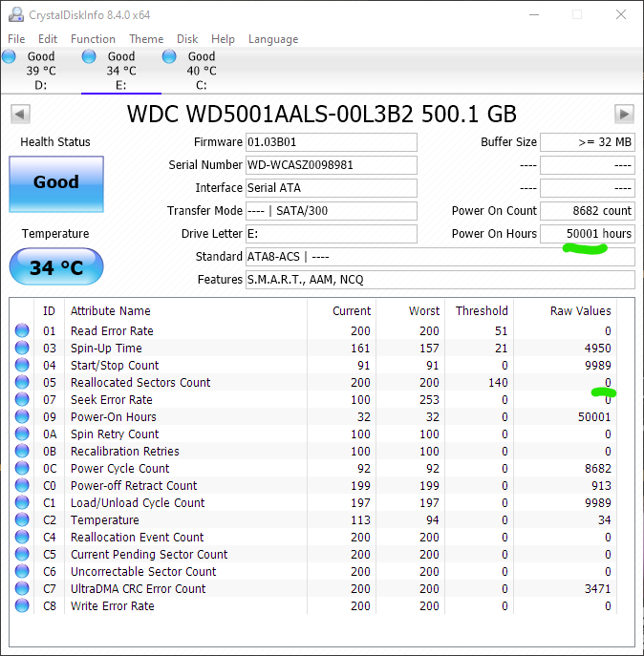Switch to the D: disk tab label
Viewport: 644px width, 656px height.
[41, 85]
